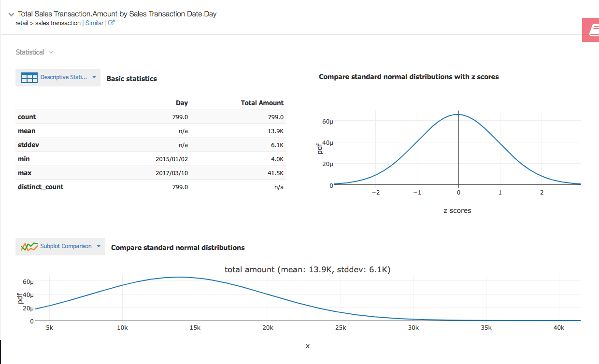This screenshot has width=599, height=364.
Task: Click the 13.9K mean value cell
Action: tap(275, 131)
